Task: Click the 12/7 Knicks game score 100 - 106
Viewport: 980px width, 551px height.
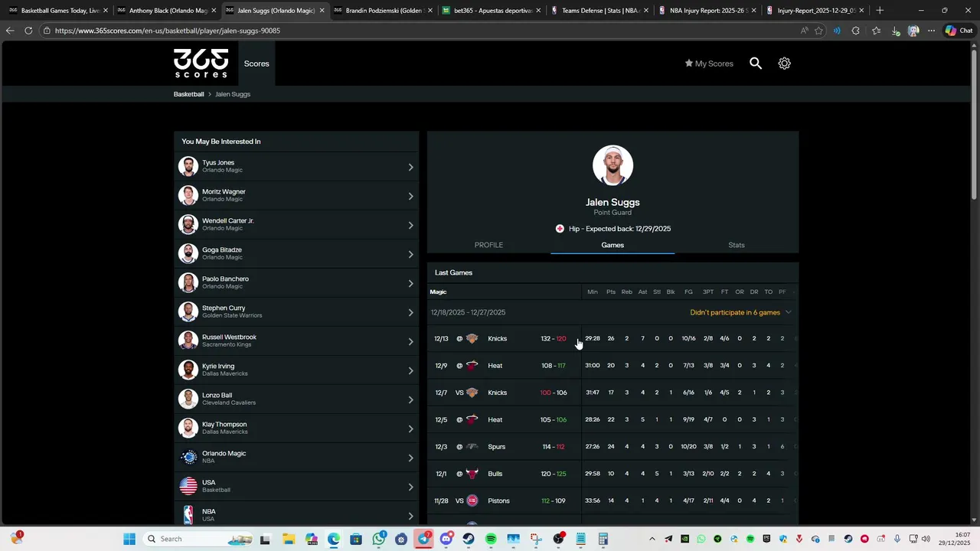Action: (553, 393)
